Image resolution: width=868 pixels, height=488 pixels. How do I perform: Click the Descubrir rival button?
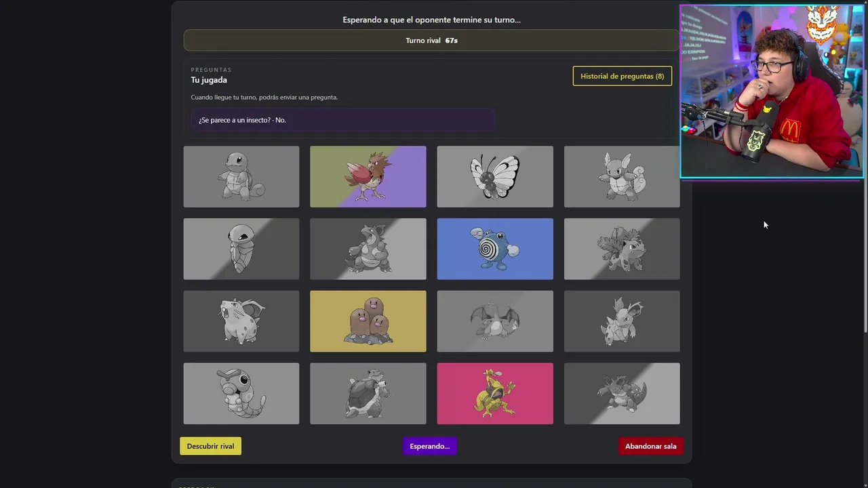coord(210,446)
